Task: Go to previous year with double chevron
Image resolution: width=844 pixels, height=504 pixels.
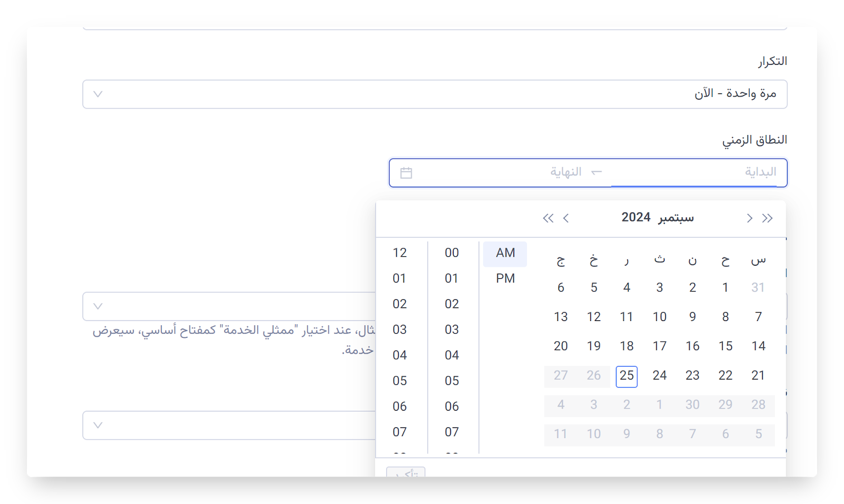Action: [767, 218]
